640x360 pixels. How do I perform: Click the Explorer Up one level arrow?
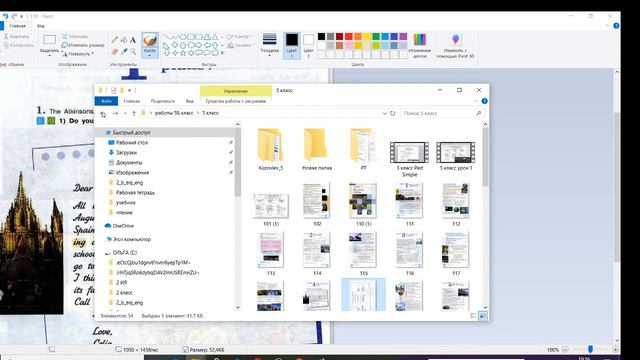[x=134, y=113]
